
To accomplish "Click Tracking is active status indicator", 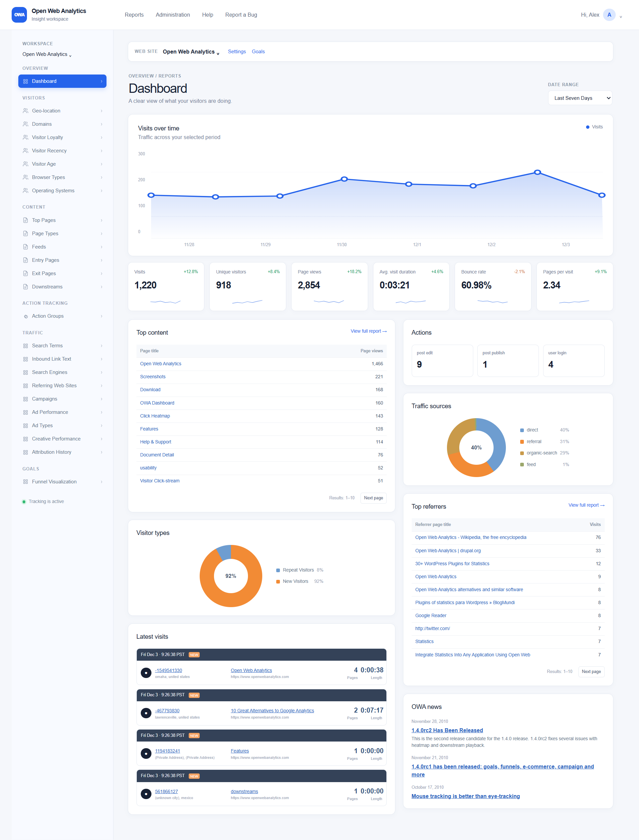I will pyautogui.click(x=43, y=502).
